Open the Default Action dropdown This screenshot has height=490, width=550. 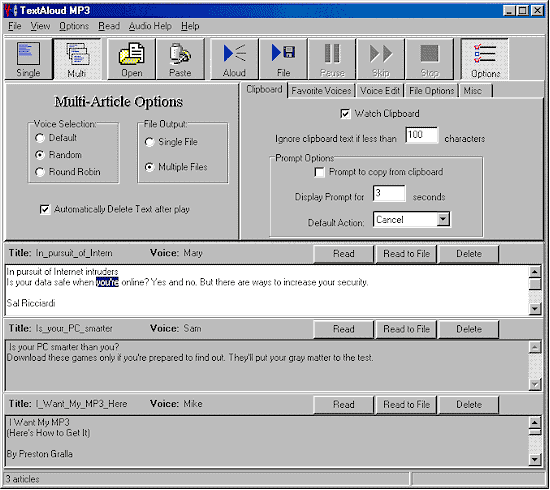pos(443,220)
